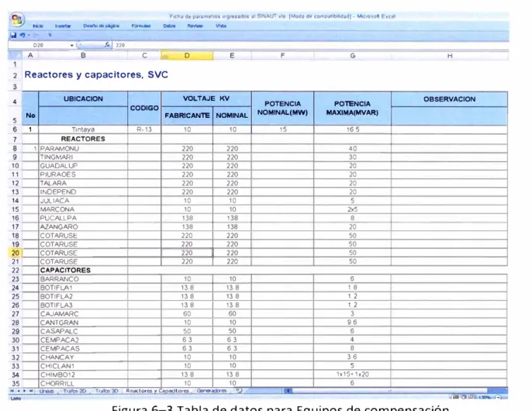Select column E header
The height and width of the screenshot is (411, 532).
232,55
